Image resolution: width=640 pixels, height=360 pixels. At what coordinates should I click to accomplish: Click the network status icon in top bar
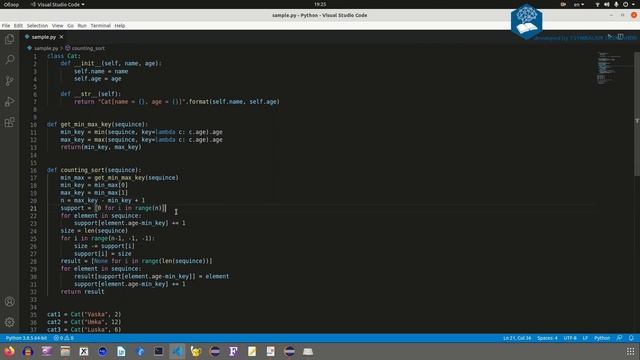tap(597, 4)
